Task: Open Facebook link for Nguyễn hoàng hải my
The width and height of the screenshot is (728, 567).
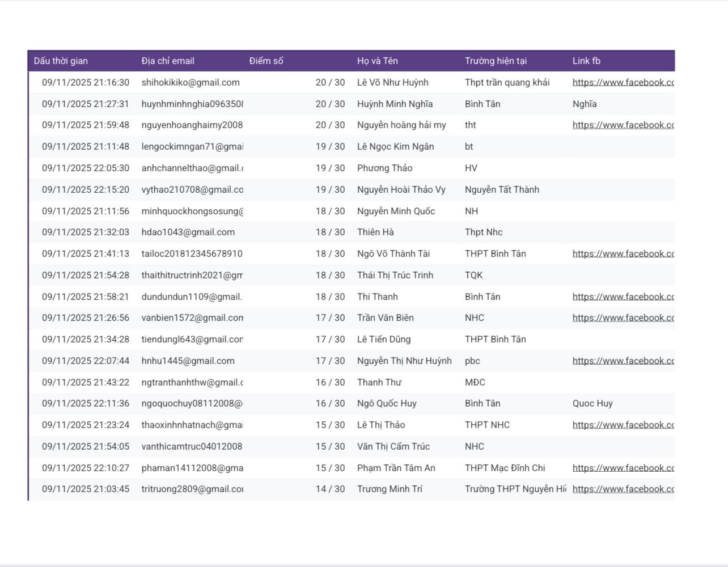Action: [623, 125]
